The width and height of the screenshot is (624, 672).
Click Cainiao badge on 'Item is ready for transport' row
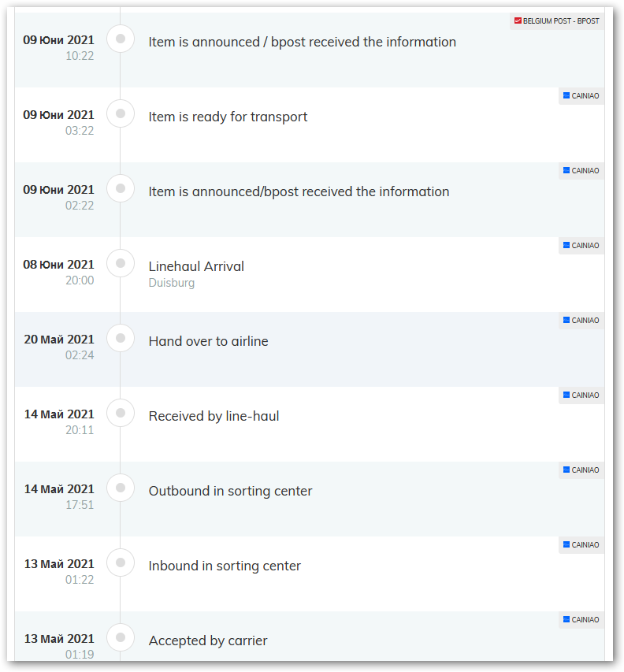point(581,96)
